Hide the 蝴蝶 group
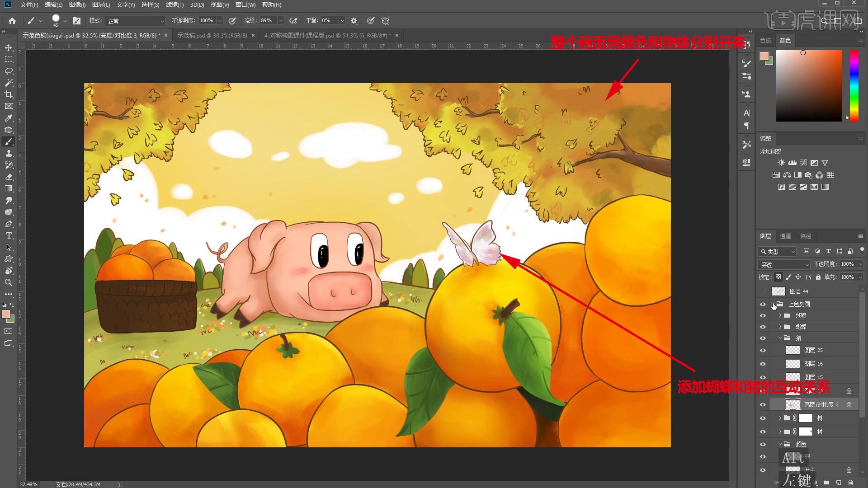The width and height of the screenshot is (868, 488). click(763, 327)
